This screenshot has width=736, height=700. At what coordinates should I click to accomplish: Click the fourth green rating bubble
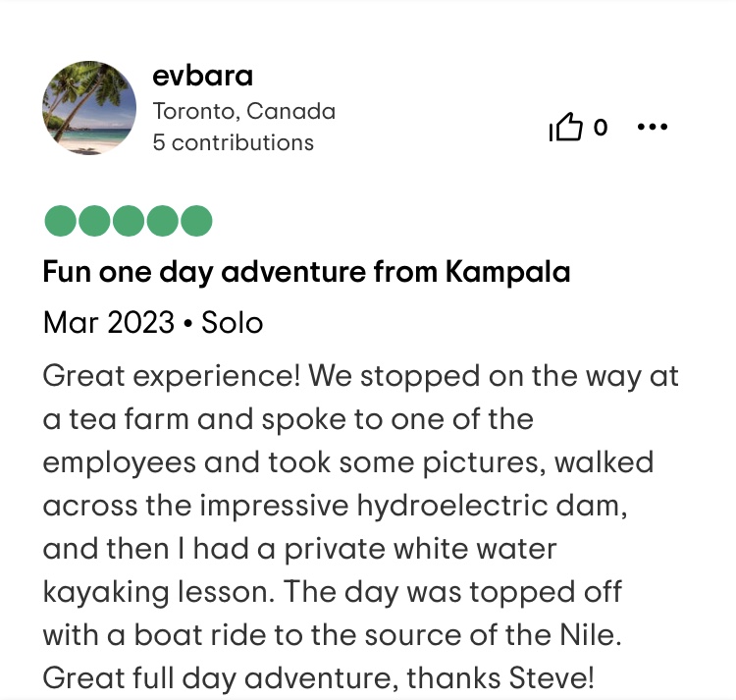(163, 221)
